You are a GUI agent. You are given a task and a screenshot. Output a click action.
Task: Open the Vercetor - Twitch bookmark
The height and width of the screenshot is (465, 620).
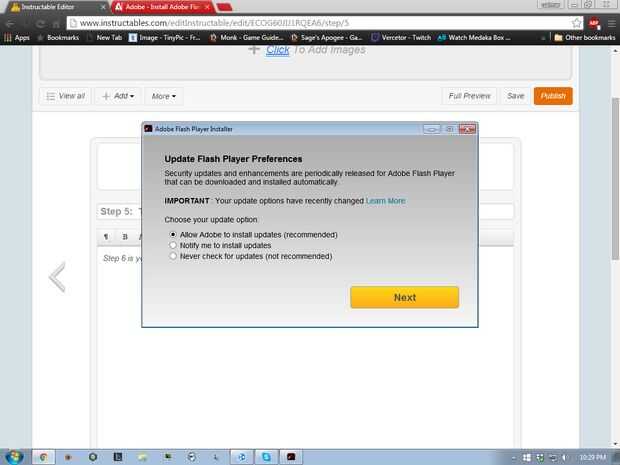(401, 38)
